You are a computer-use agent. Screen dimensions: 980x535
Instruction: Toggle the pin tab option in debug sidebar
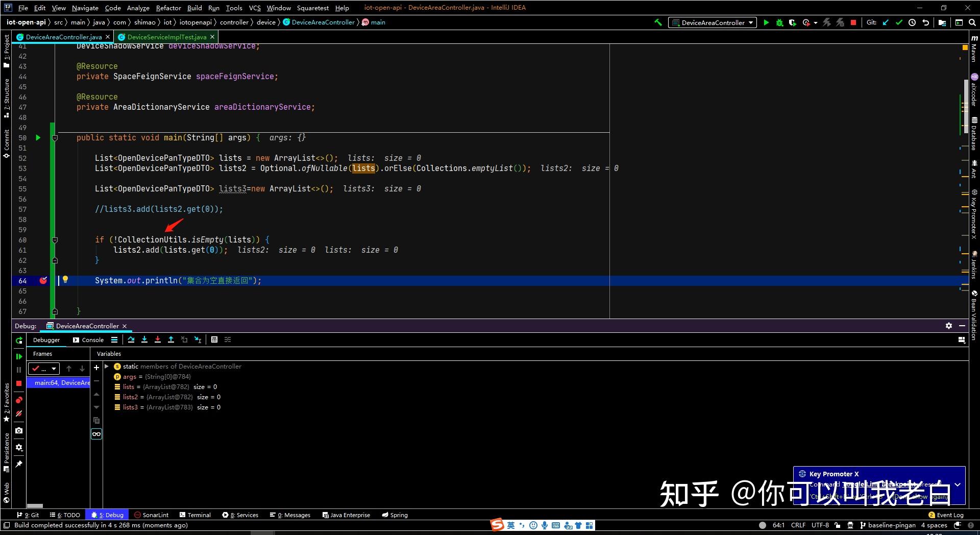[19, 464]
